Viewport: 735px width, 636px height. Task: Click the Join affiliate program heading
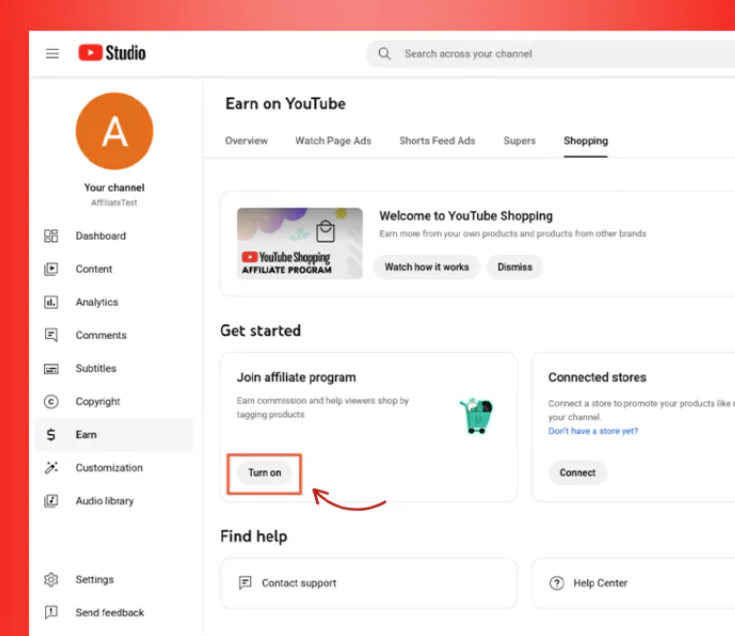[296, 378]
